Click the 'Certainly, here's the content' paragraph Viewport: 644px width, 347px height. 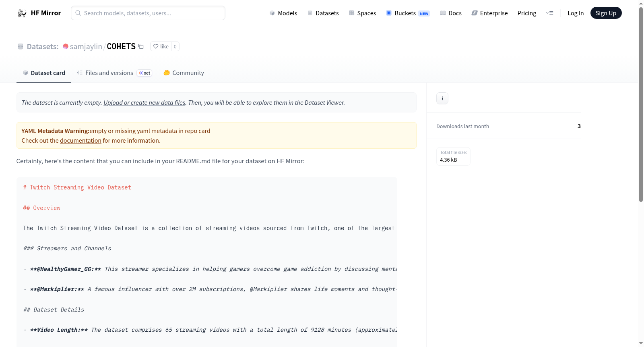pos(161,161)
